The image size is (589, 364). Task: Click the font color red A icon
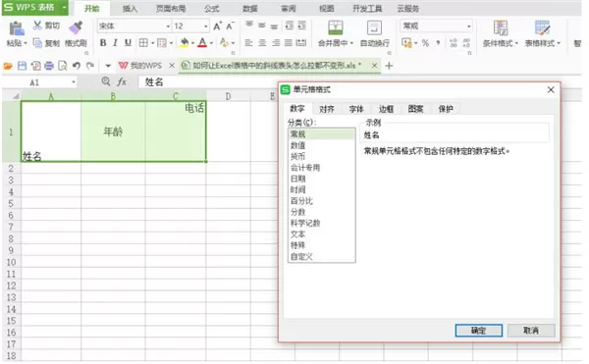click(202, 43)
